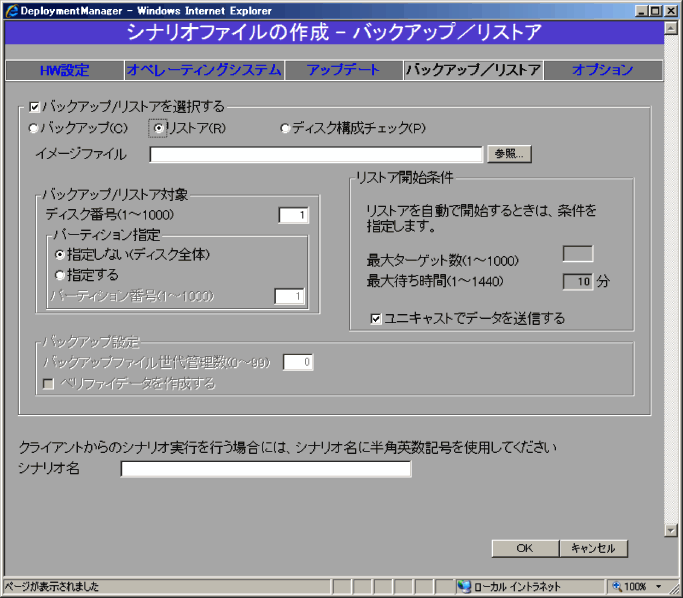Minimize the DeploymentManager window

pyautogui.click(x=641, y=11)
